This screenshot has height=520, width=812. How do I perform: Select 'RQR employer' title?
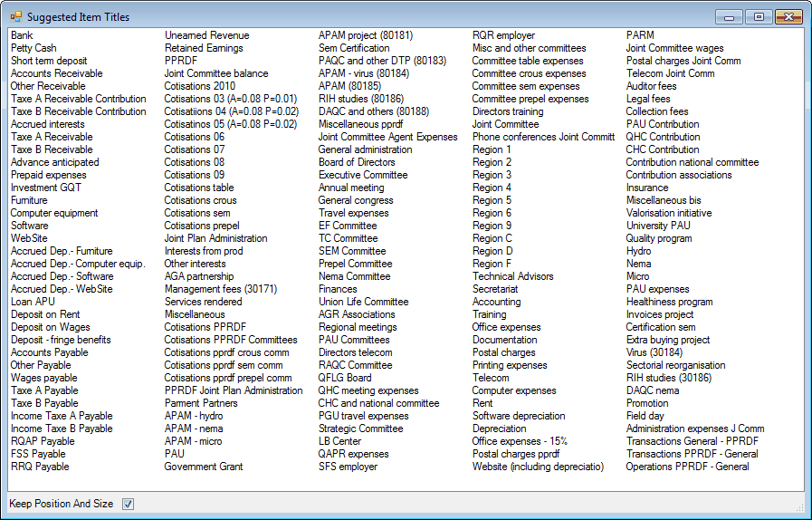tap(504, 35)
